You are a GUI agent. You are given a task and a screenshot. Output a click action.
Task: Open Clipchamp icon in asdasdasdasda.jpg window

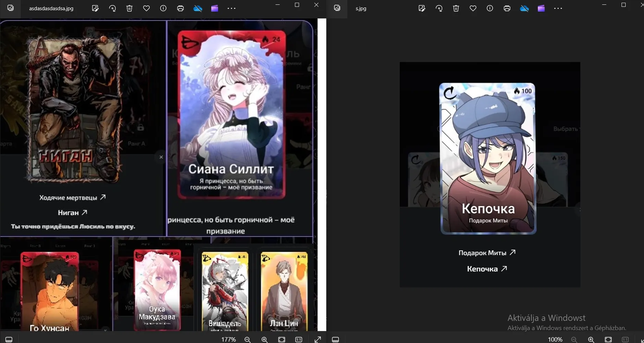pos(215,8)
